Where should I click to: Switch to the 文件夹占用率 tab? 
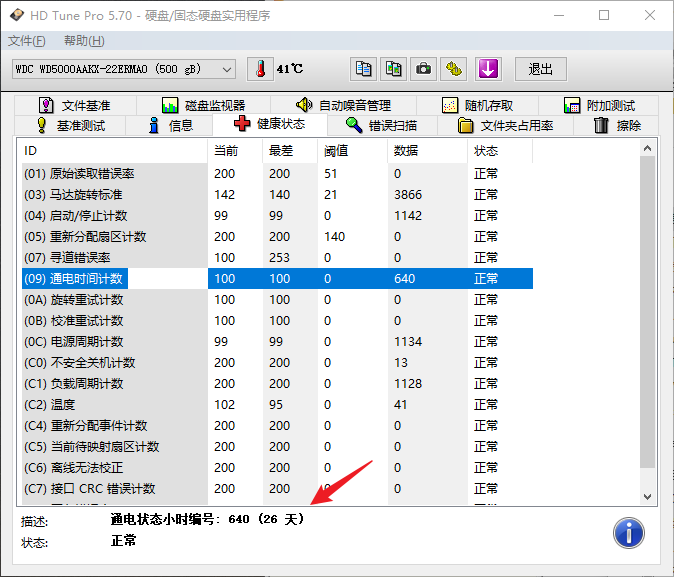click(x=505, y=126)
